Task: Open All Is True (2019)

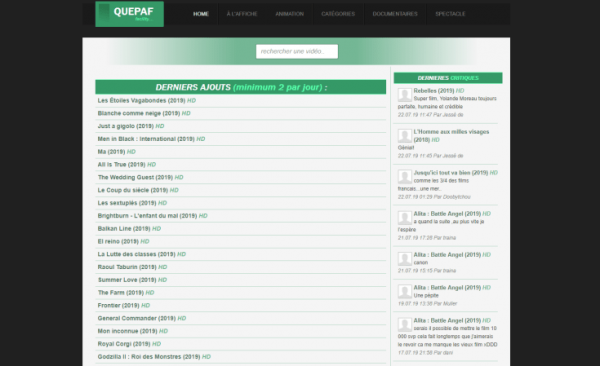Action: click(x=127, y=165)
